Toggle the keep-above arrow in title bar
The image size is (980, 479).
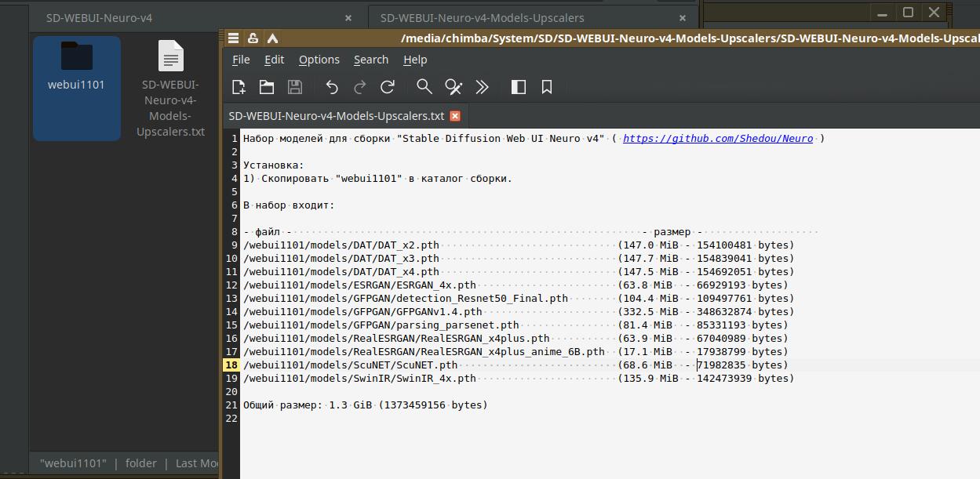click(x=272, y=38)
